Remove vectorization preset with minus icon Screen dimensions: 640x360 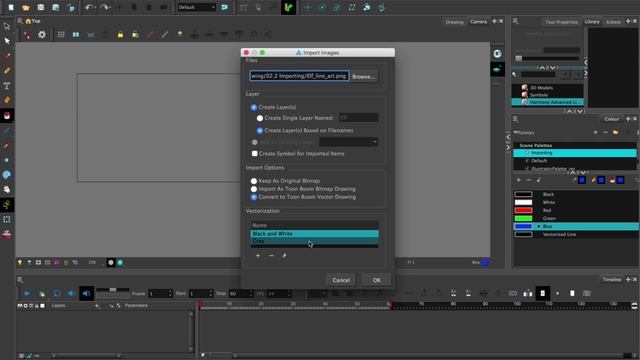click(x=271, y=256)
